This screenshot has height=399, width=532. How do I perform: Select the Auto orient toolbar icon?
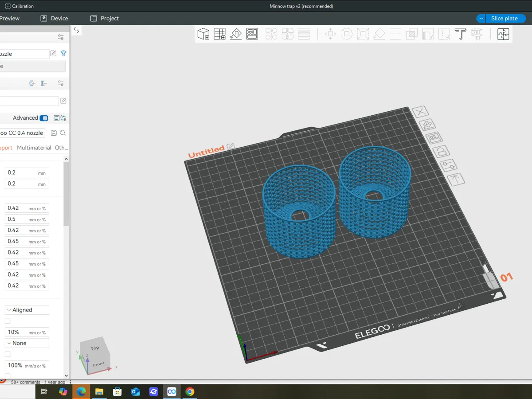click(236, 34)
